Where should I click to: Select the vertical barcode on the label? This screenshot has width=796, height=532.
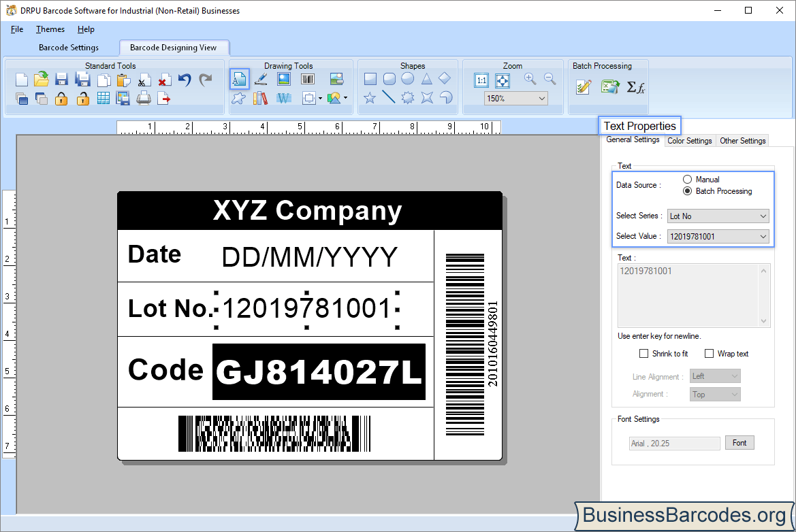(x=465, y=344)
